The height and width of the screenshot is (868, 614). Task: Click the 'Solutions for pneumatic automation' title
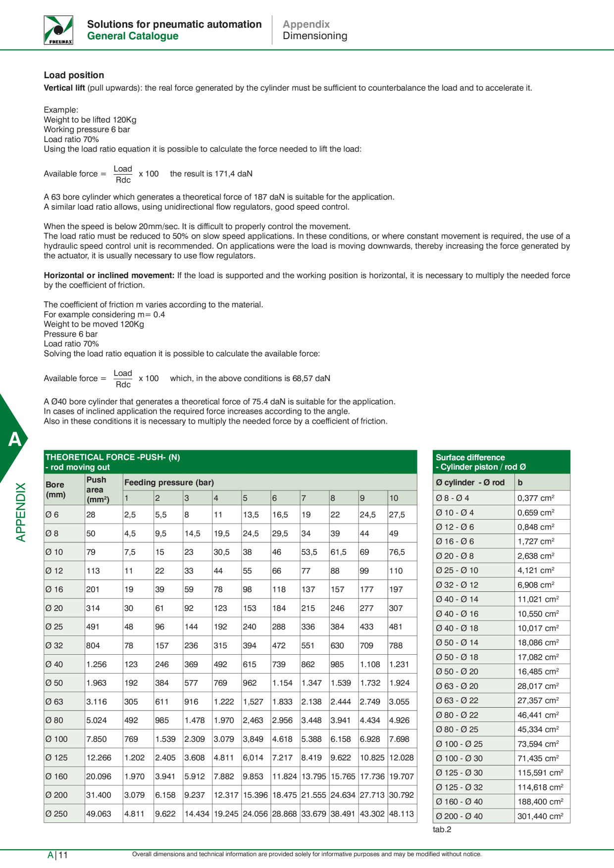tap(174, 24)
